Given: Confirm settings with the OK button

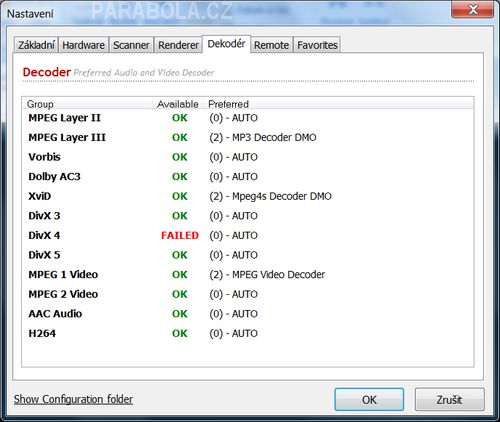Looking at the screenshot, I should tap(369, 399).
